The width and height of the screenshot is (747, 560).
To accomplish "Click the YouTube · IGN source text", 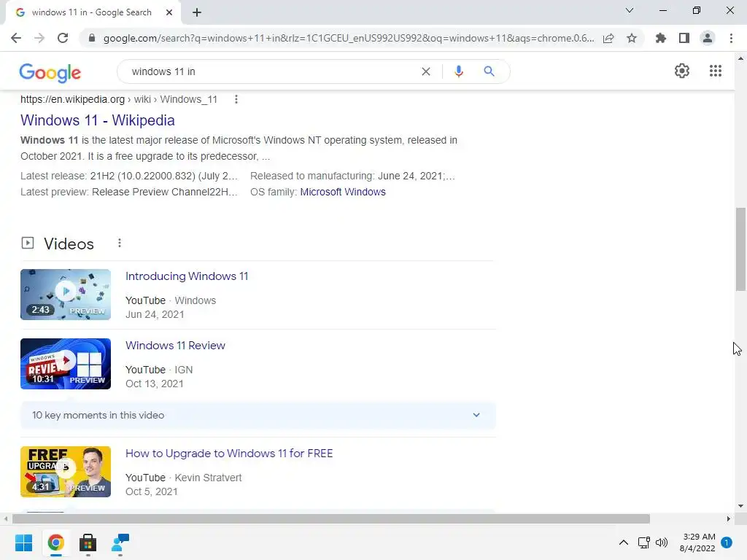I will click(x=159, y=370).
